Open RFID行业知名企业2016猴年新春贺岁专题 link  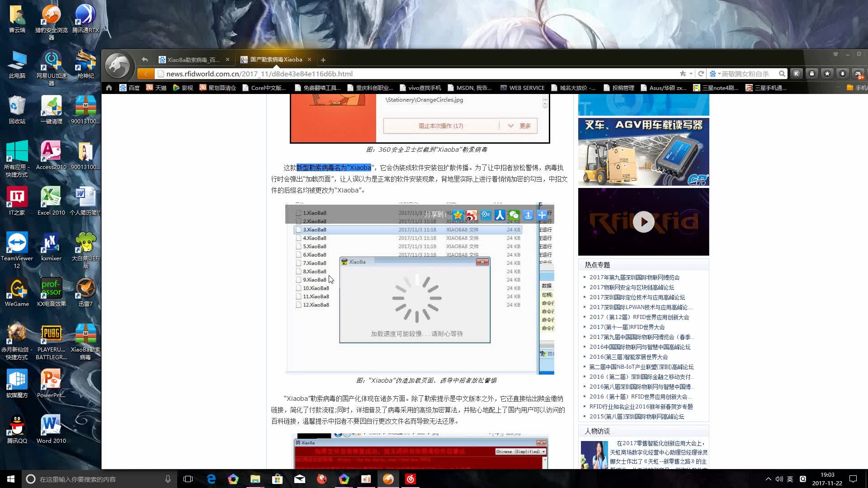[641, 407]
